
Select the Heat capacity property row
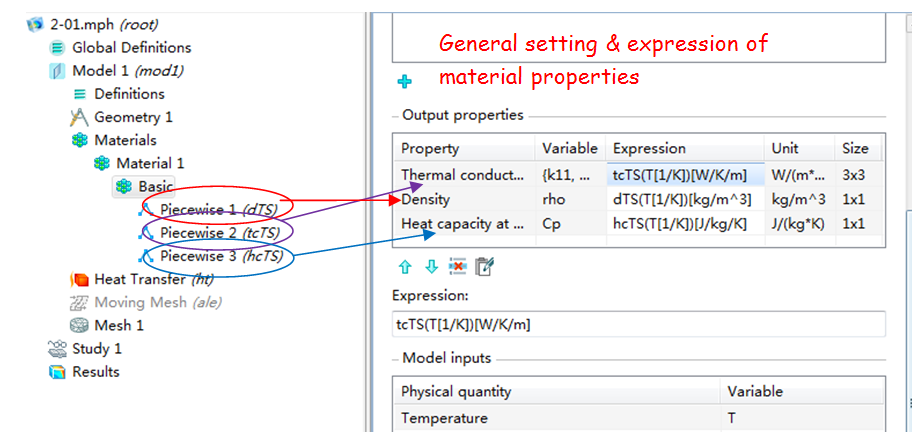tap(463, 224)
